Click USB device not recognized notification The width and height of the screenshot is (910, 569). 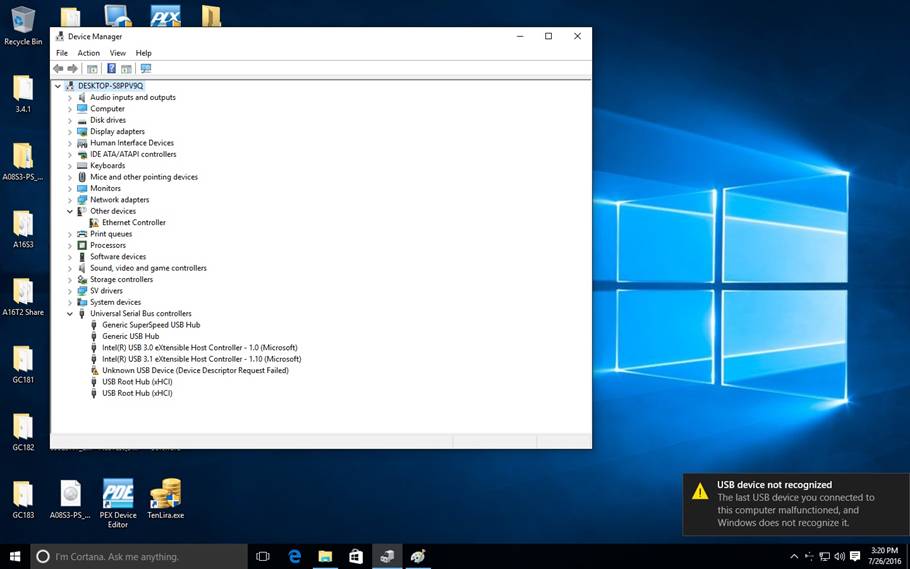coord(796,504)
